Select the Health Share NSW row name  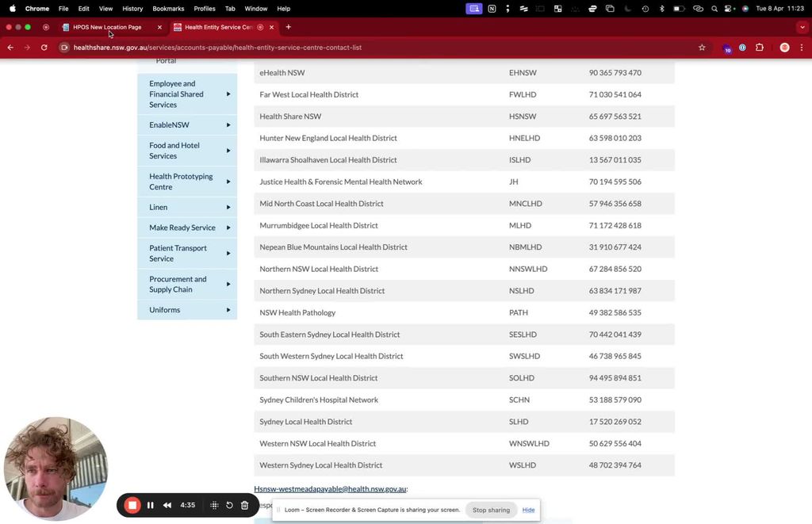click(290, 117)
